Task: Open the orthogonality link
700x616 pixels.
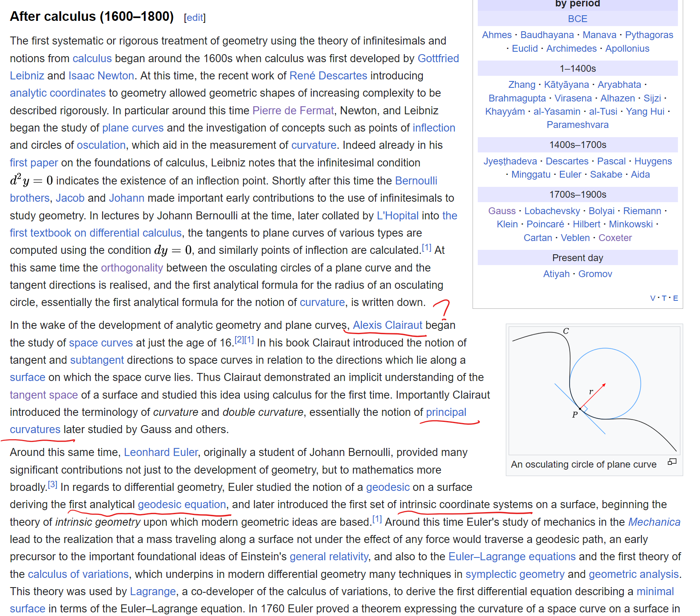Action: point(132,268)
